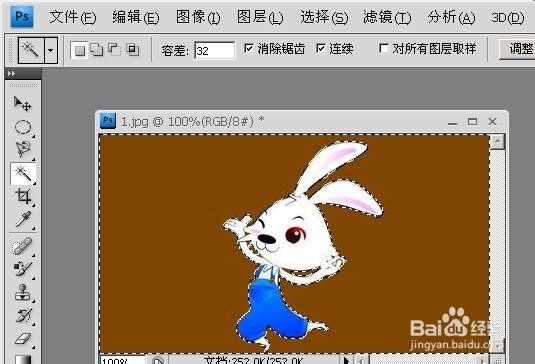This screenshot has width=535, height=364.
Task: Select the Brush tool
Action: click(x=23, y=270)
